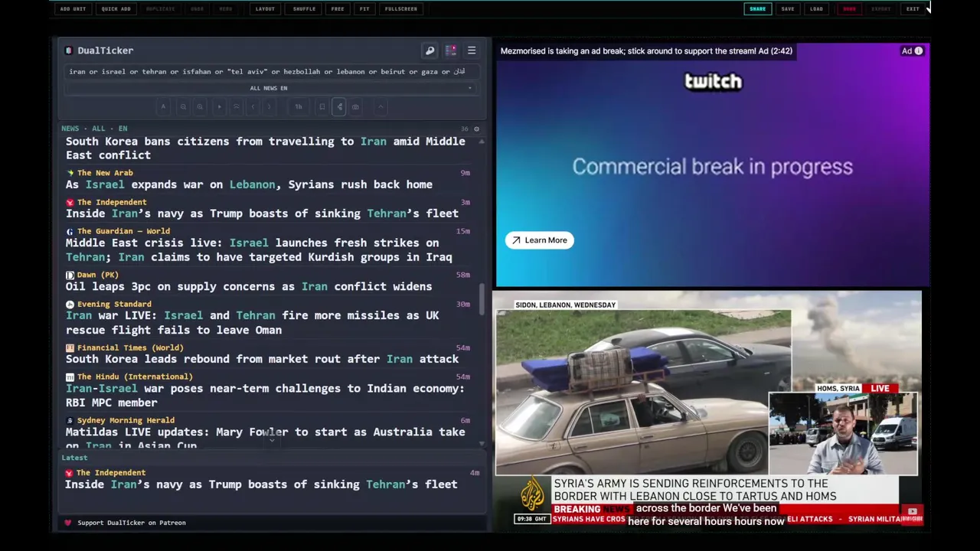Toggle the bookmark icon in the toolbar

(x=322, y=107)
